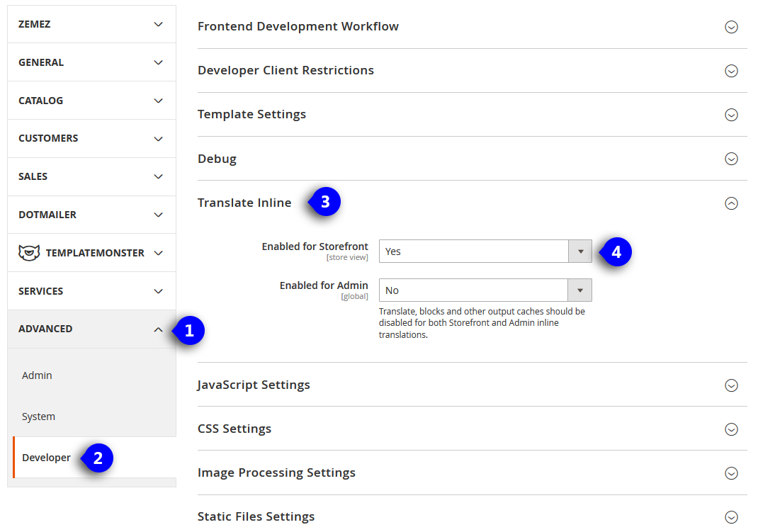Screen dimensions: 758x532
Task: Collapse the ADVANCED configuration section
Action: [x=91, y=329]
